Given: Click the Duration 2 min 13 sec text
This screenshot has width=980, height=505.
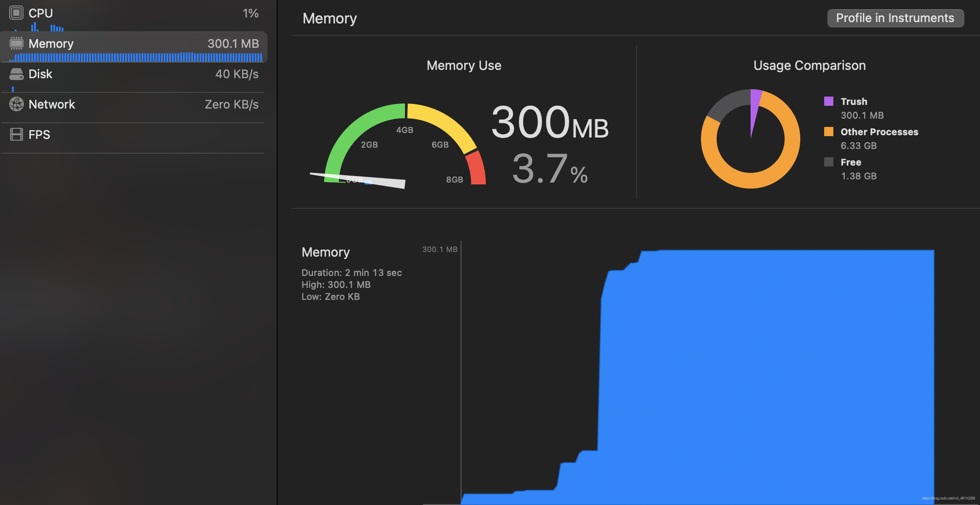Looking at the screenshot, I should 352,273.
